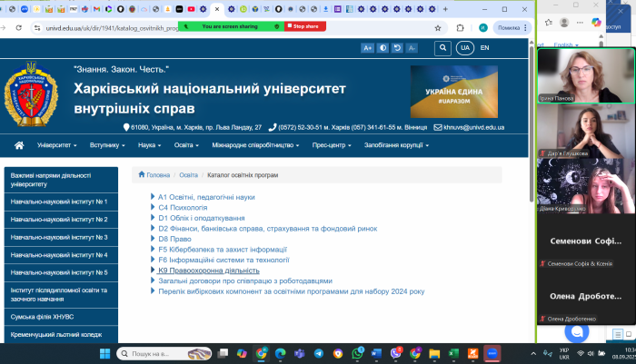
Task: Open the site search magnifier icon
Action: tap(442, 47)
